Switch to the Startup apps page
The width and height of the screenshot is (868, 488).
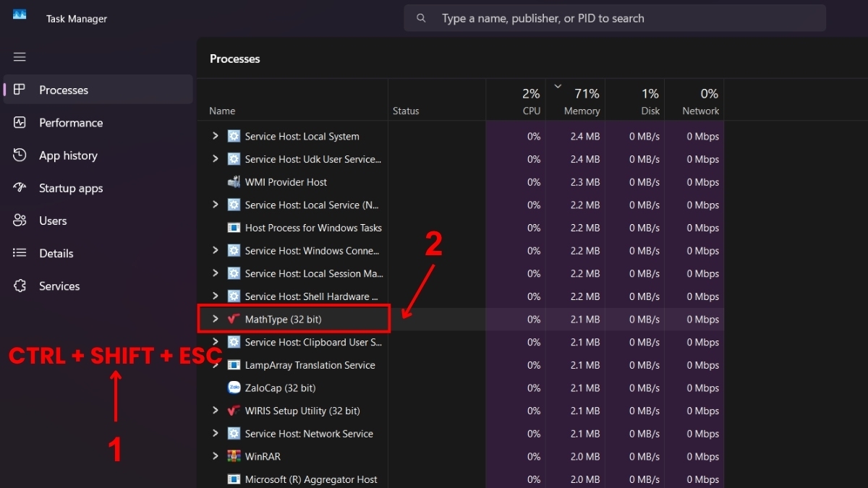[70, 188]
